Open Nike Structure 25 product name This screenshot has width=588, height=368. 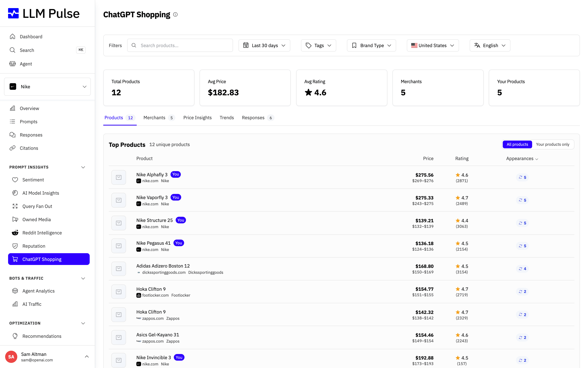pyautogui.click(x=154, y=220)
